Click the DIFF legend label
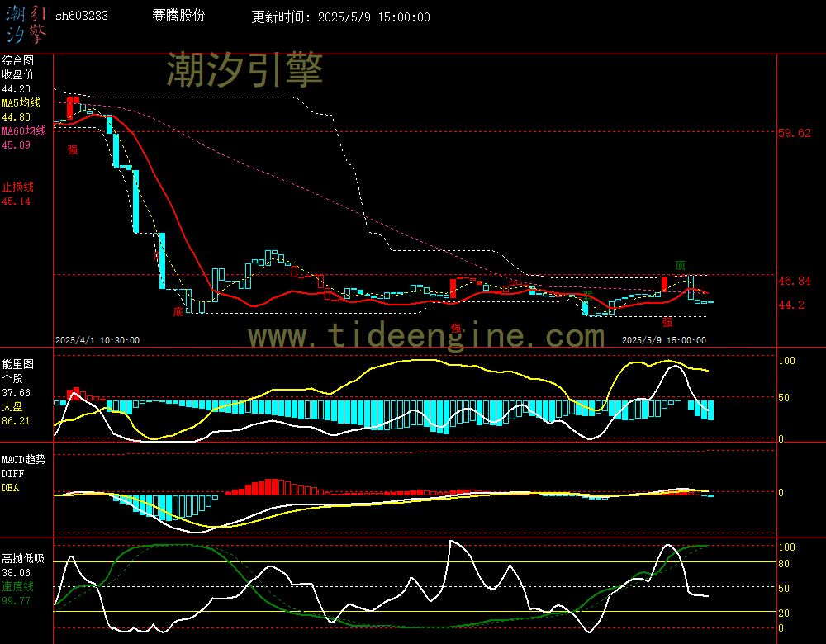The image size is (826, 644). (12, 473)
